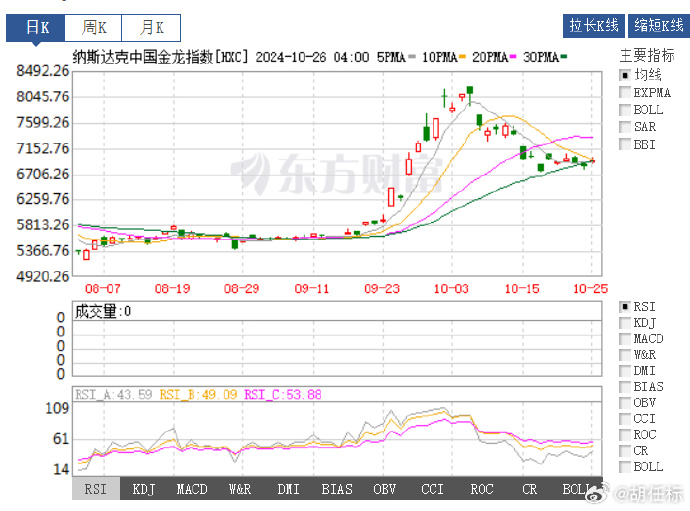
Task: Enable the CCI checkbox in side list
Action: point(625,419)
